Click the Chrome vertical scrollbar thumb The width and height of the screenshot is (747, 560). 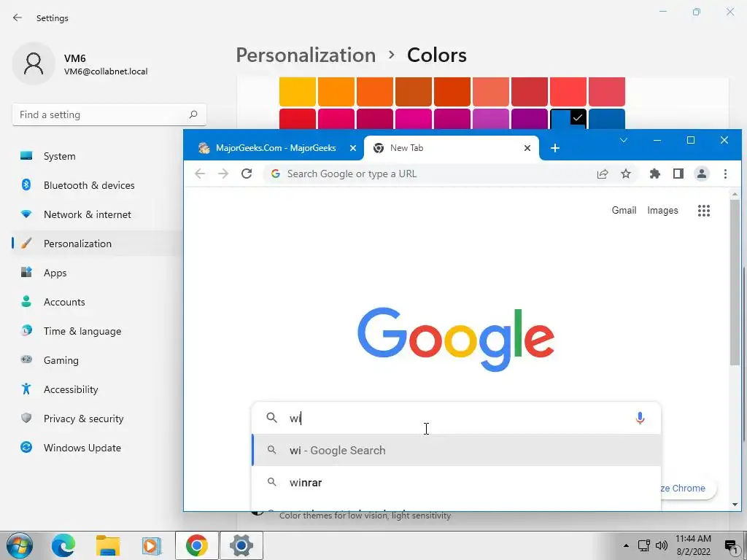pos(735,282)
